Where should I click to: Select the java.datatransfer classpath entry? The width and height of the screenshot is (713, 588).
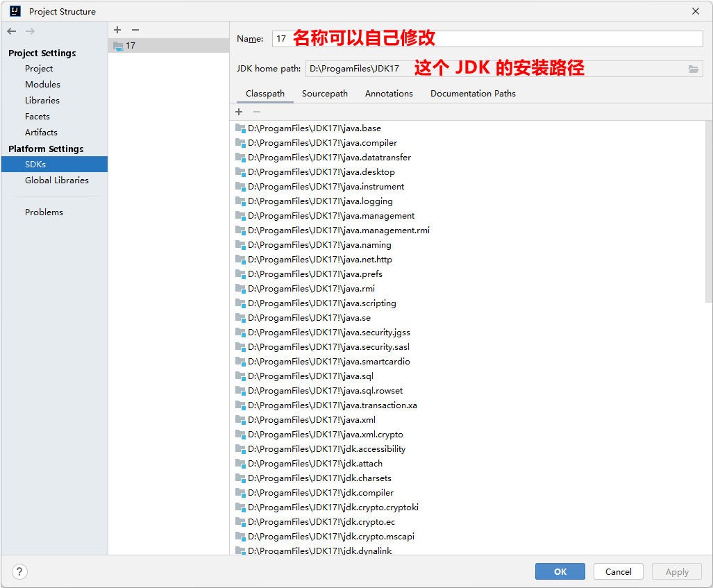point(323,158)
